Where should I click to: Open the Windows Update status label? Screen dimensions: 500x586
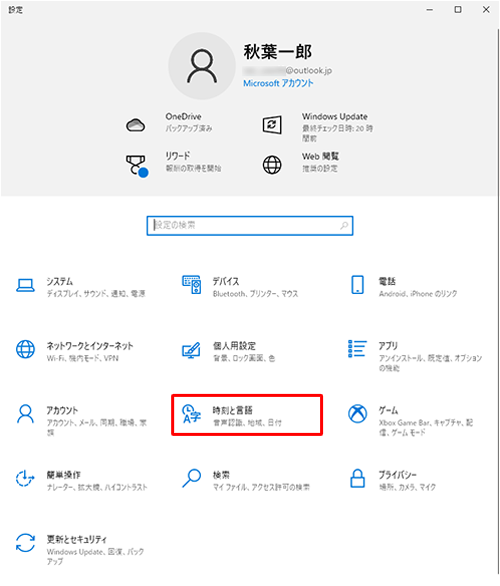click(x=337, y=133)
